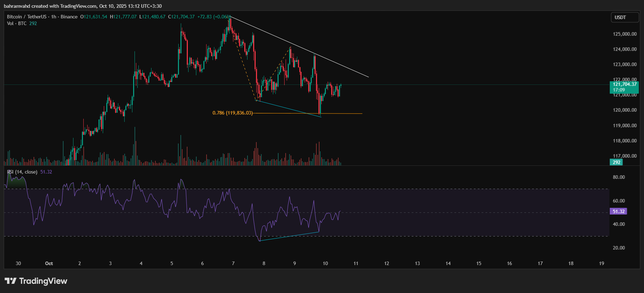Click the TradingView logo icon
The width and height of the screenshot is (644, 293).
11,281
